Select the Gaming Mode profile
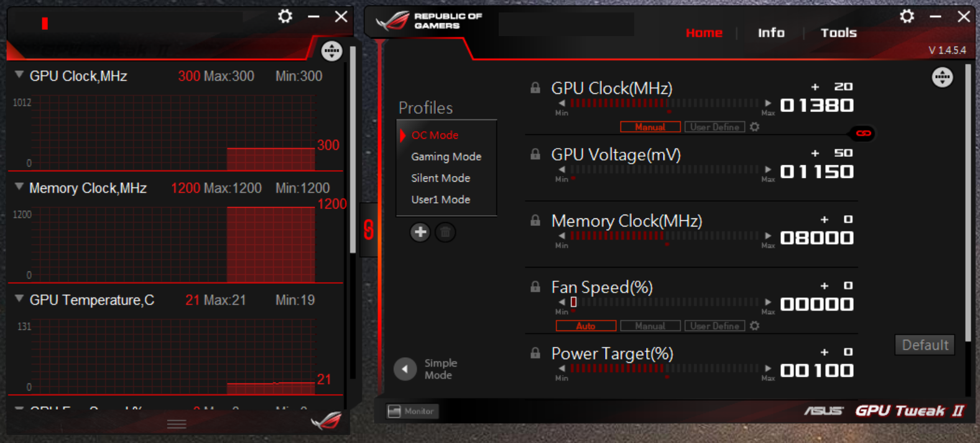The image size is (980, 443). tap(446, 157)
